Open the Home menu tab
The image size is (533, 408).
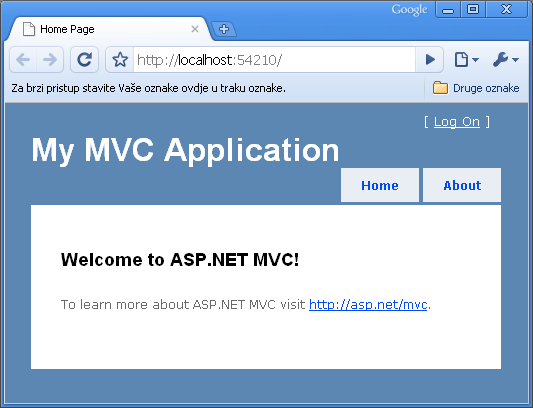pos(380,185)
